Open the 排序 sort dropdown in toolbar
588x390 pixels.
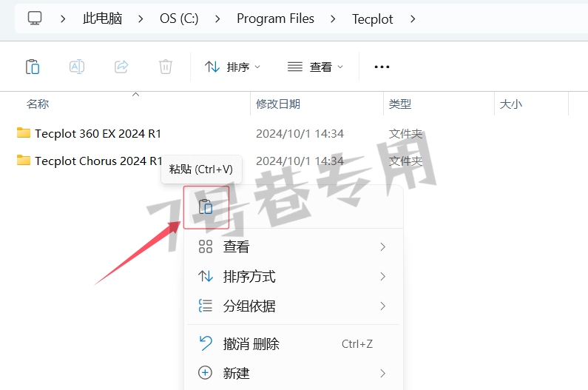(232, 67)
